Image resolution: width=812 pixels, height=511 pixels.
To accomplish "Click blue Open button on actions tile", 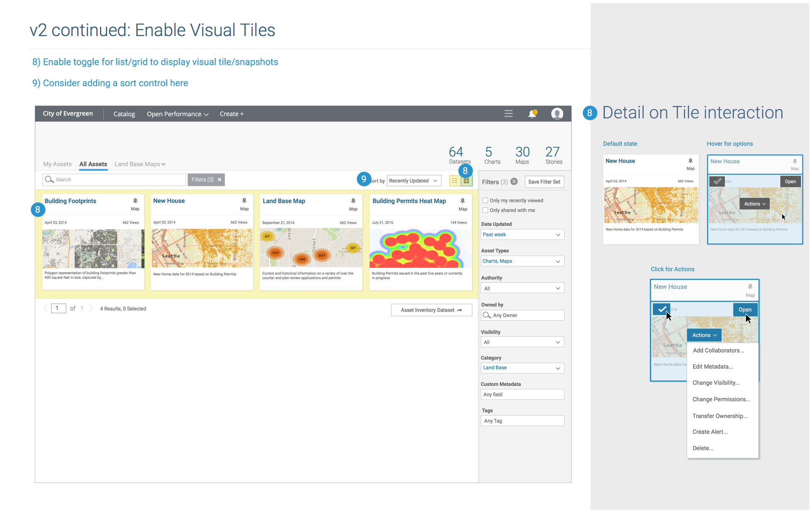I will (745, 309).
